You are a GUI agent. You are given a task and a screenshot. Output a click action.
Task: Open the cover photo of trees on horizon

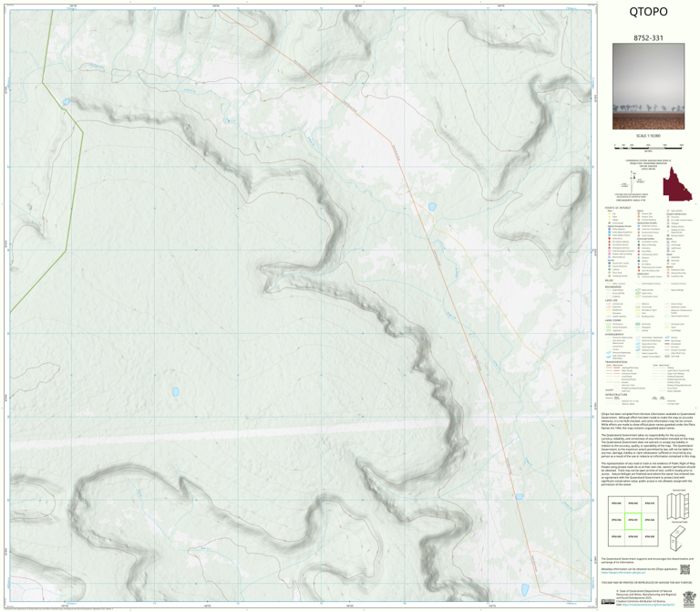(x=648, y=87)
